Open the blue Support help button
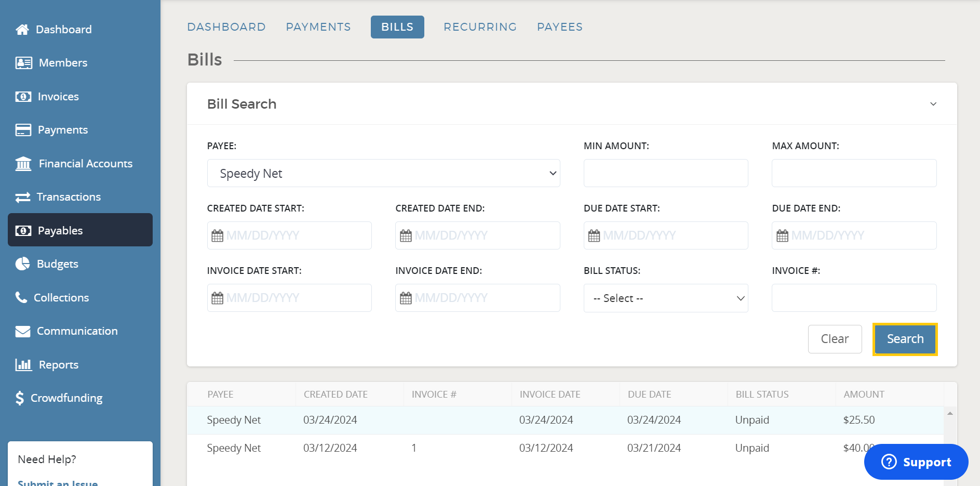Image resolution: width=980 pixels, height=486 pixels. tap(916, 462)
